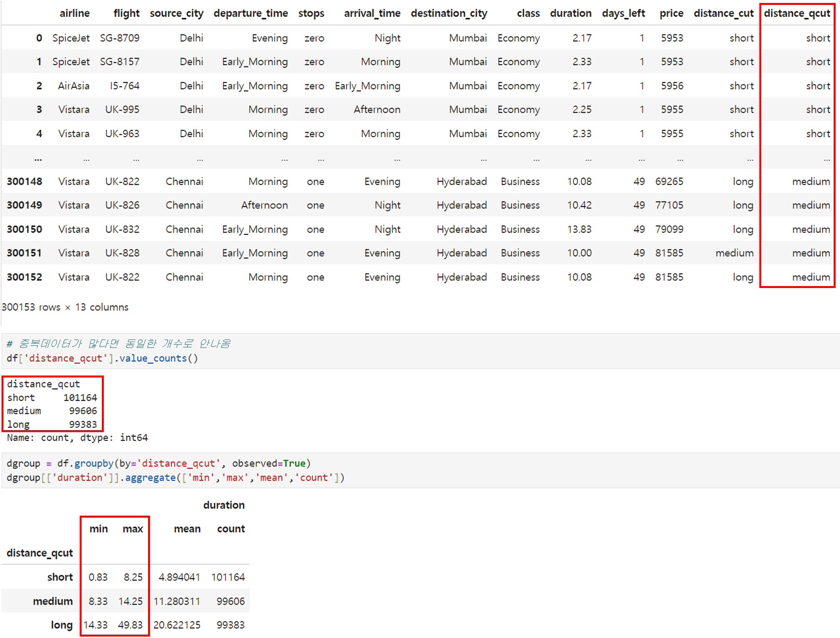The height and width of the screenshot is (638, 840).
Task: Select flight number UK-963
Action: [x=122, y=133]
